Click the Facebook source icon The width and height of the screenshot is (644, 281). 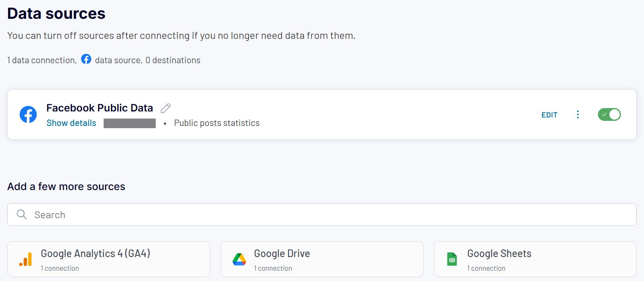click(x=28, y=114)
